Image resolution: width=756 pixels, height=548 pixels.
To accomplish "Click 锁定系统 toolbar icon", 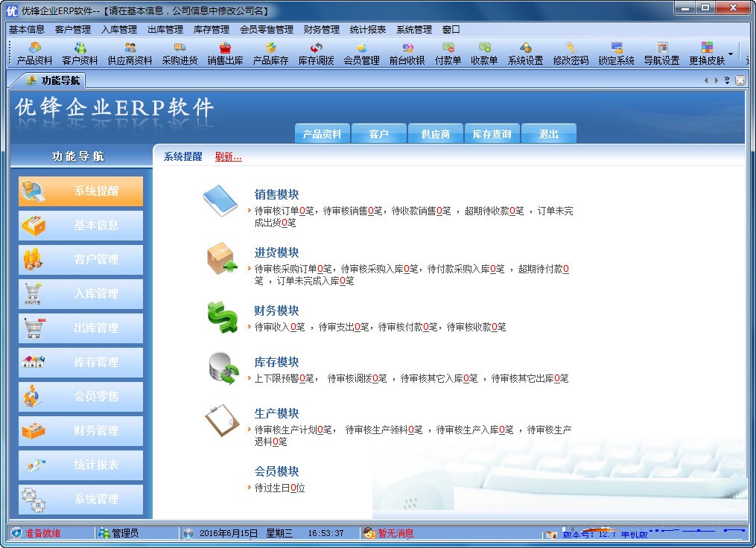I will [616, 54].
